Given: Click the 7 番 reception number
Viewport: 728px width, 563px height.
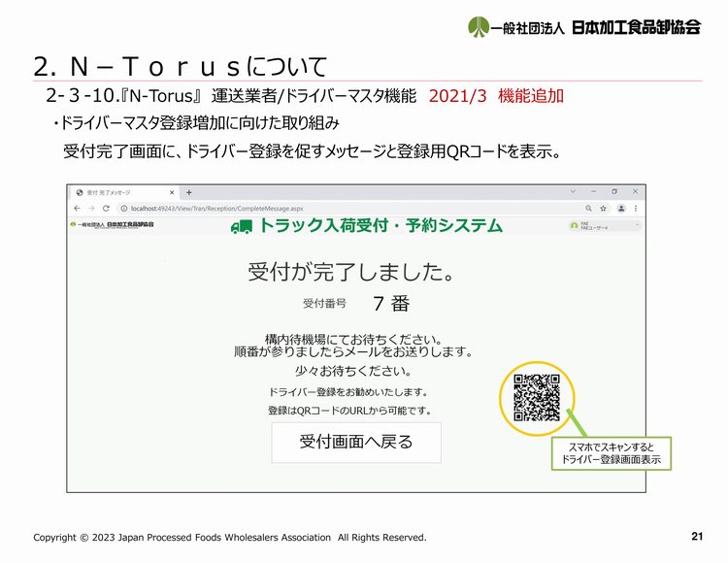Looking at the screenshot, I should pyautogui.click(x=391, y=304).
